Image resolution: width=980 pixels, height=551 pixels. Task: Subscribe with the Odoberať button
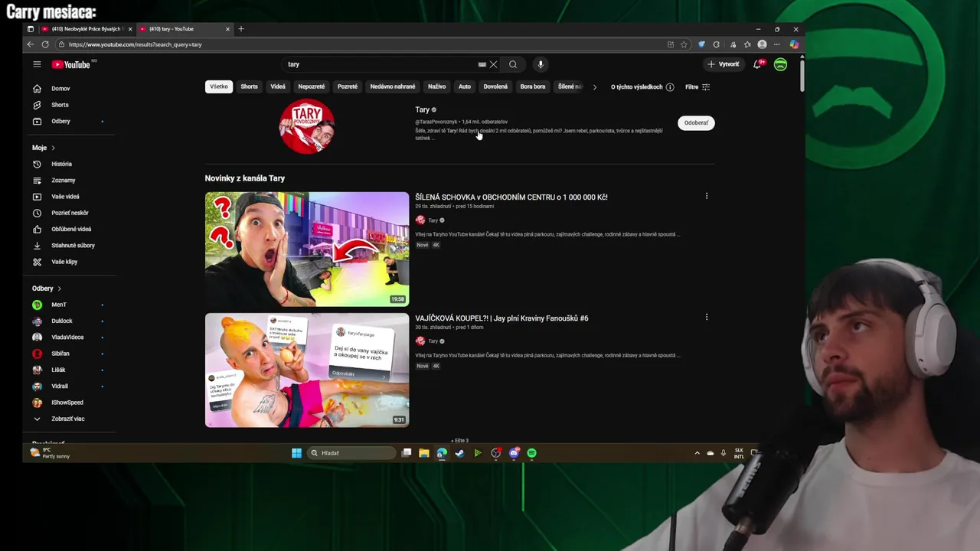[x=696, y=122]
